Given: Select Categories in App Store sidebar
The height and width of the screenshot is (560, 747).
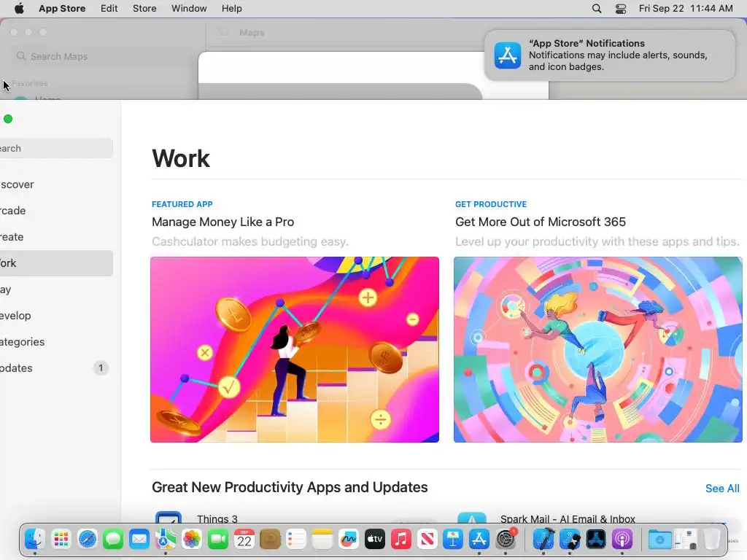Looking at the screenshot, I should [x=56, y=342].
